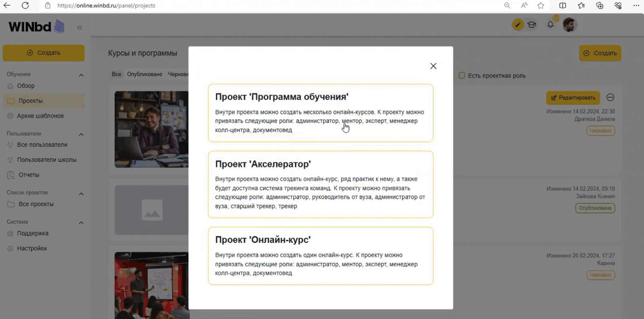This screenshot has width=644, height=319.
Task: Open the placeholder image project thumbnail
Action: coord(151,210)
